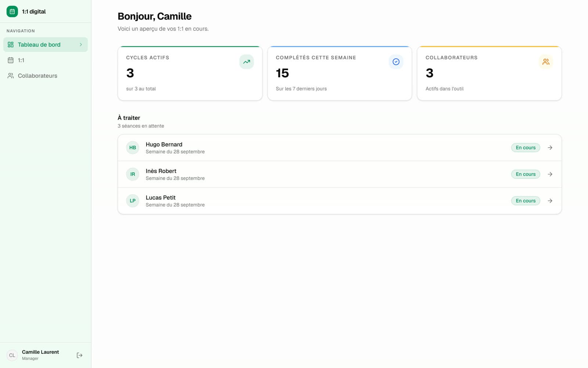Click the 'Actifs dans l'outil' text
The image size is (588, 368).
(444, 89)
